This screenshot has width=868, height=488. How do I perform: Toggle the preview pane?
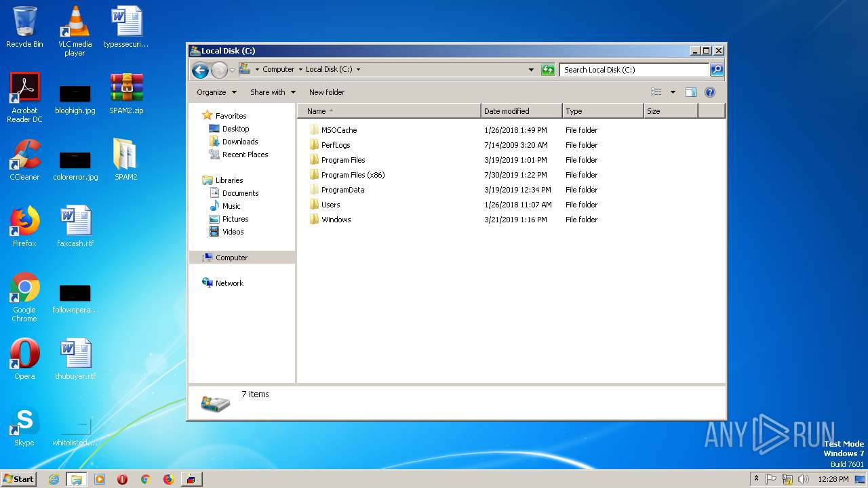tap(691, 92)
